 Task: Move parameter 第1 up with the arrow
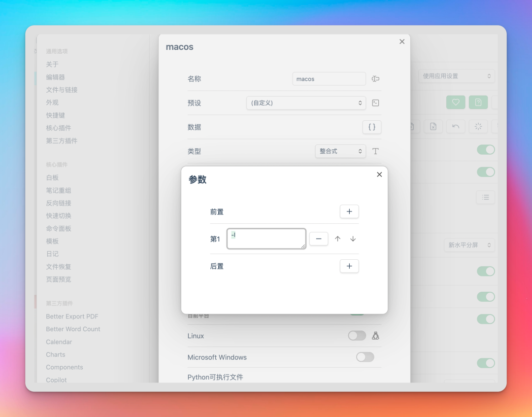coord(337,239)
